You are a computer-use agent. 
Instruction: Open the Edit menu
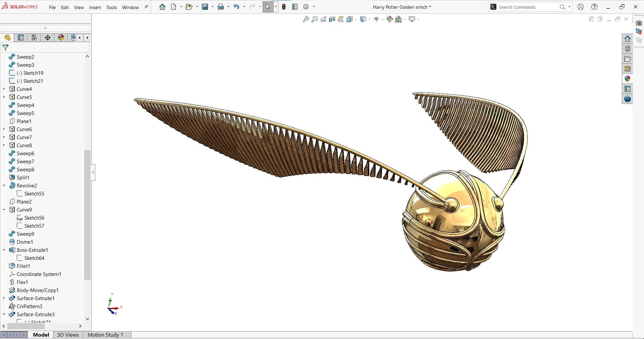point(65,7)
